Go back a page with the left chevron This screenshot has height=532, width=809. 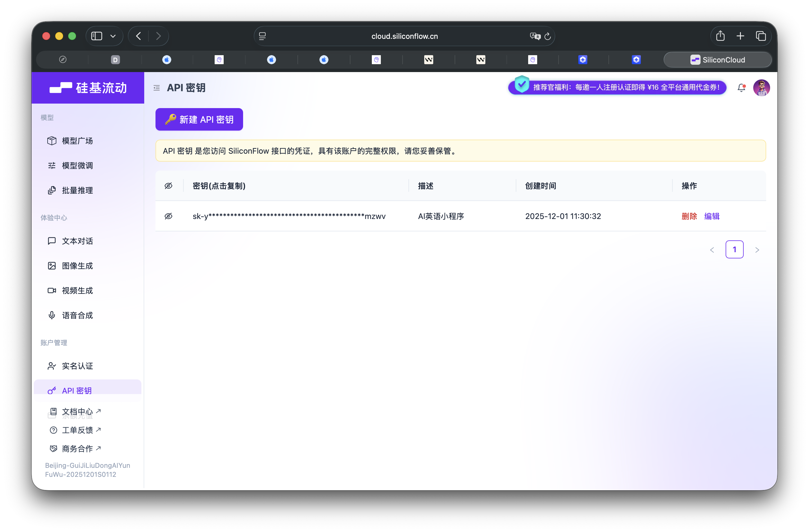coord(712,249)
